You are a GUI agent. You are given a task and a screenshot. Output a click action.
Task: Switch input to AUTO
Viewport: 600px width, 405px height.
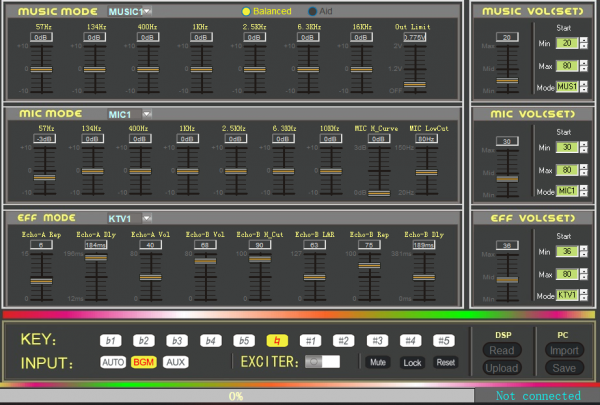[114, 361]
